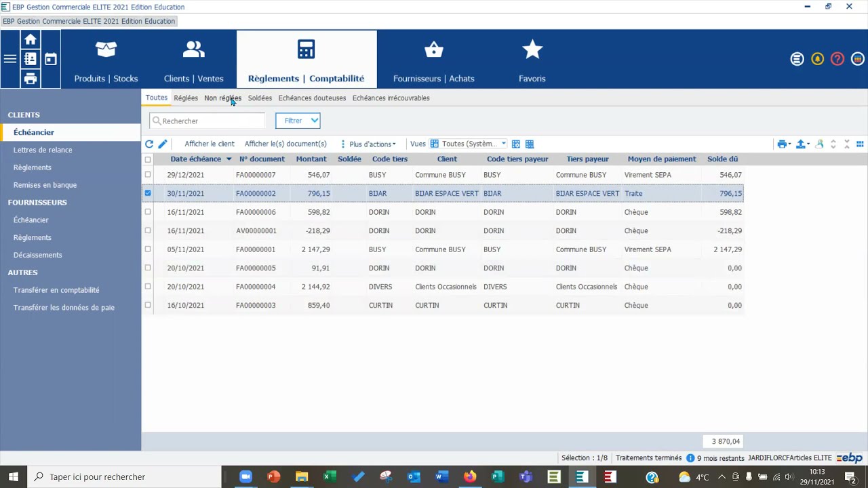Open the hamburger navigation menu
This screenshot has width=868, height=488.
[10, 59]
